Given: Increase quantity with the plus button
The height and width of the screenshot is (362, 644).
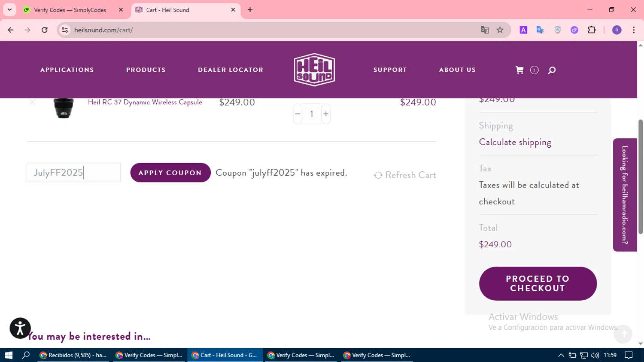Looking at the screenshot, I should [326, 114].
